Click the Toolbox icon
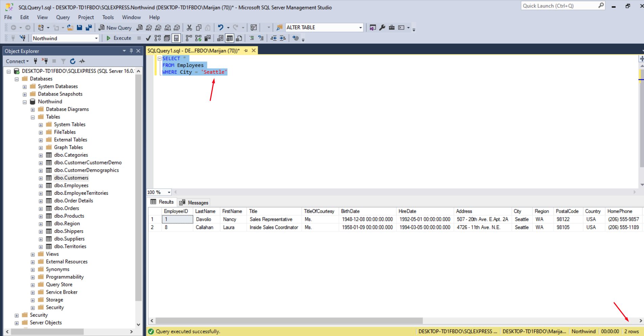644x336 pixels. (392, 27)
